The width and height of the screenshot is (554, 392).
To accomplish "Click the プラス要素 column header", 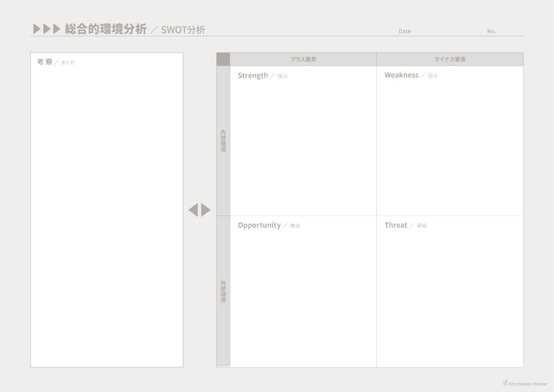I will (303, 59).
